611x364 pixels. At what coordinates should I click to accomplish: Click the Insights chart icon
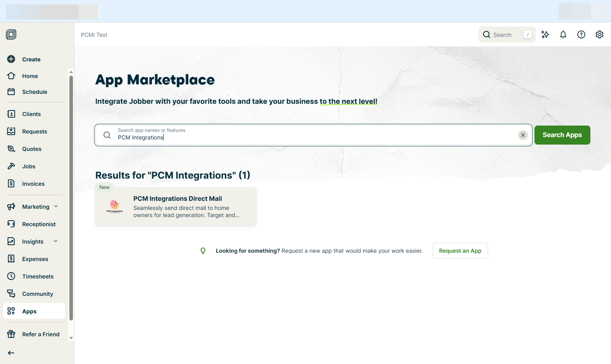[11, 241]
